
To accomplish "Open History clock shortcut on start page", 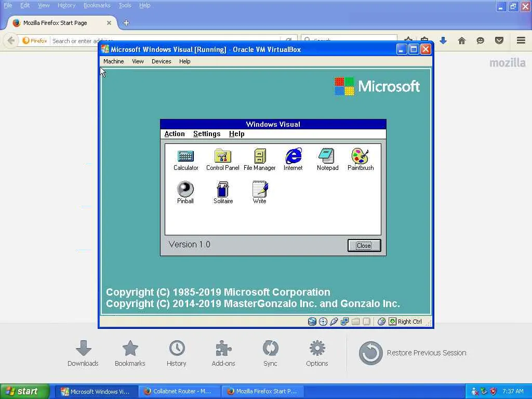I will coord(177,353).
